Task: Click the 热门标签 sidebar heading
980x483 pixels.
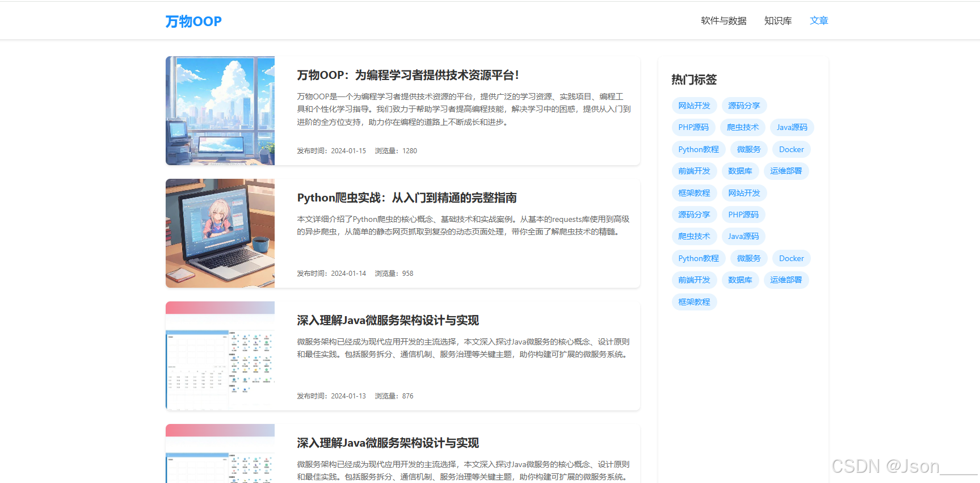Action: [x=694, y=79]
